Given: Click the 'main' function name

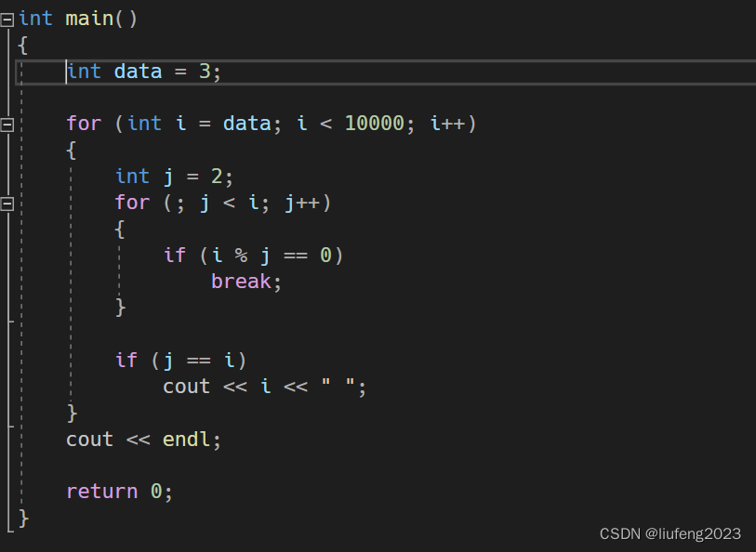Looking at the screenshot, I should coord(89,19).
